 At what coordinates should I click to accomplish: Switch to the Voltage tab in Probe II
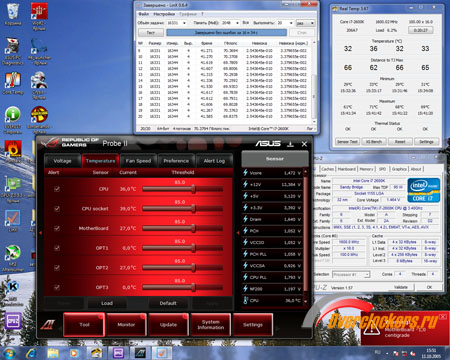point(62,161)
